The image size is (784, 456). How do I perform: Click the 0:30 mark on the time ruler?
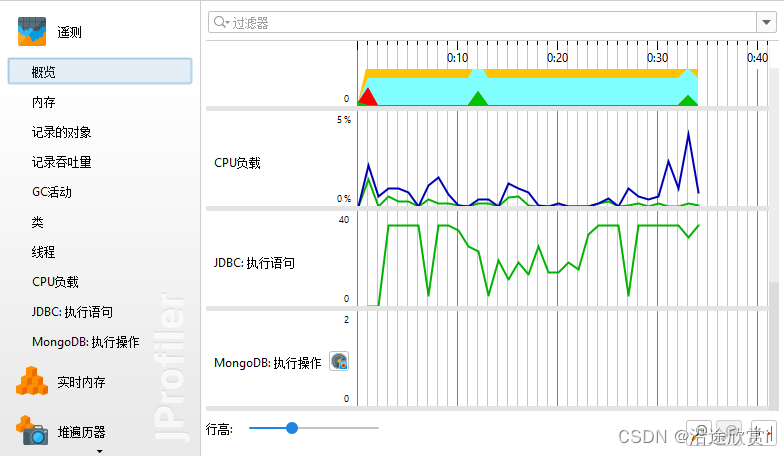tap(658, 58)
